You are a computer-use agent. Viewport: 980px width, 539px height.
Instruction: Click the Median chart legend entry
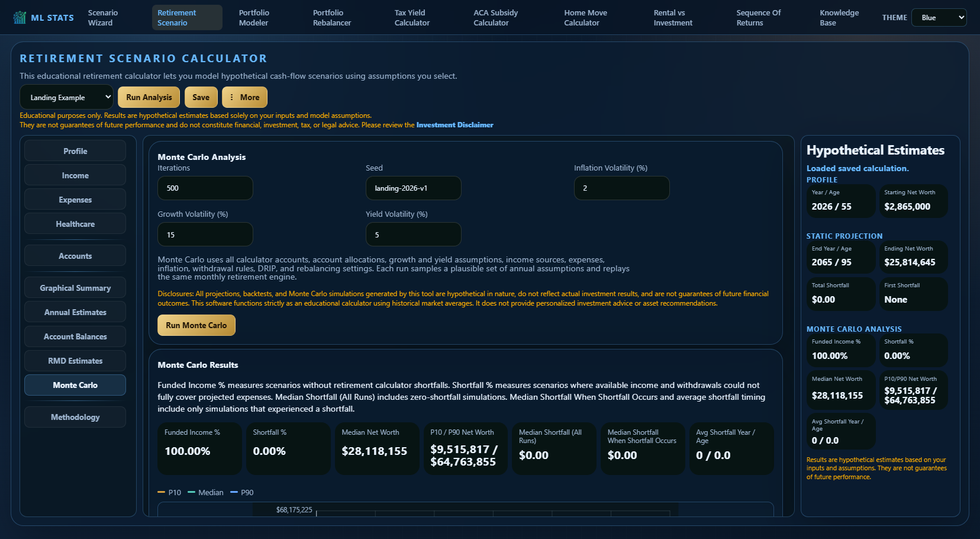[x=206, y=492]
